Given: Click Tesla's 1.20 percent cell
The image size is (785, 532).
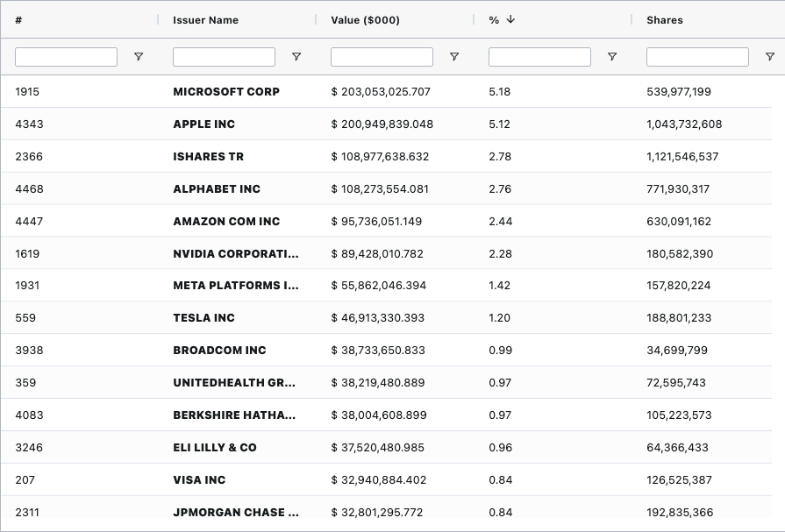Looking at the screenshot, I should 500,318.
